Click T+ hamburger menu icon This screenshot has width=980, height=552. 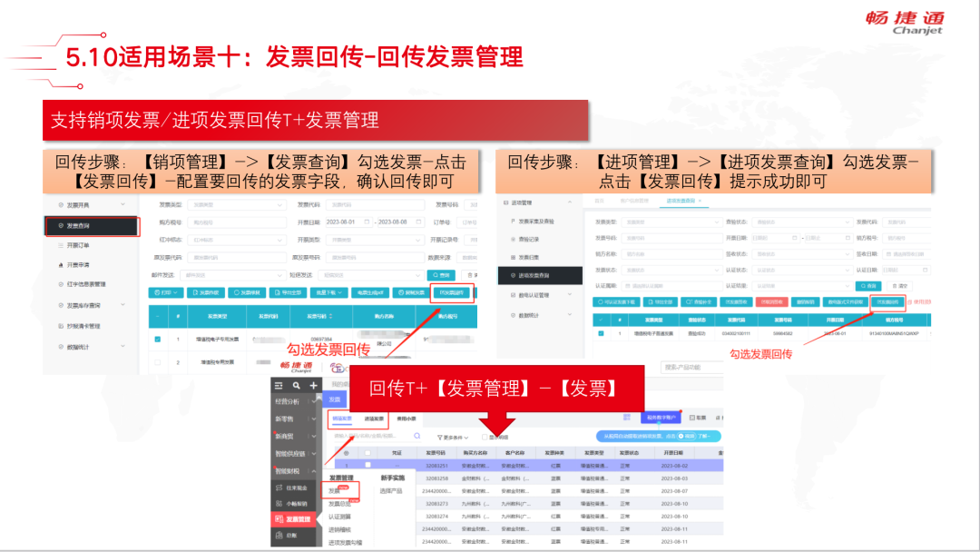[x=279, y=386]
